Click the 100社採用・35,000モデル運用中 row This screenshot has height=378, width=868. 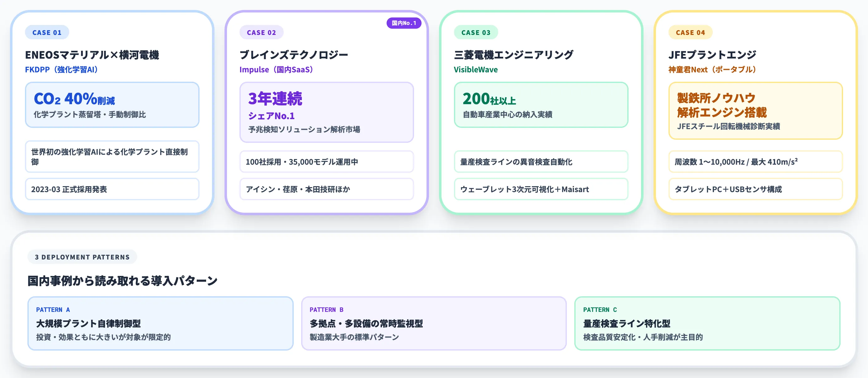click(326, 162)
